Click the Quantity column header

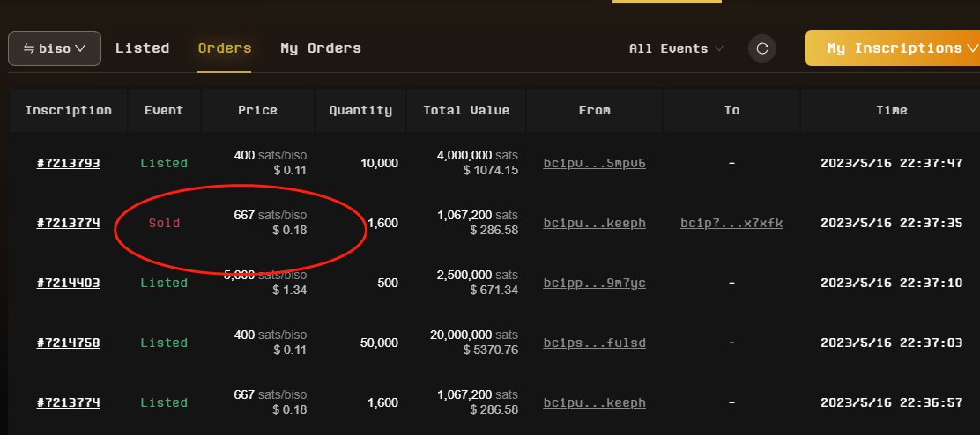360,110
